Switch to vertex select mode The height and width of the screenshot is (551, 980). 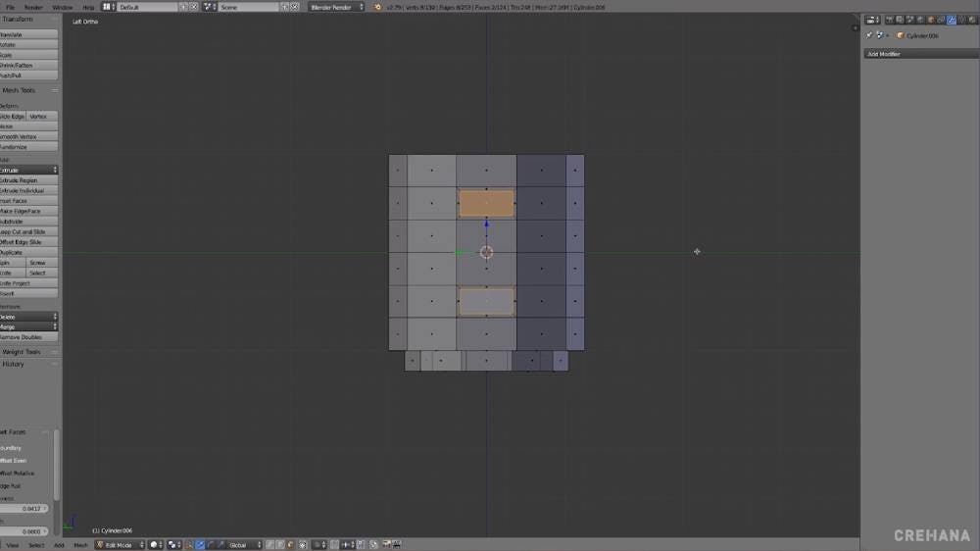point(270,545)
